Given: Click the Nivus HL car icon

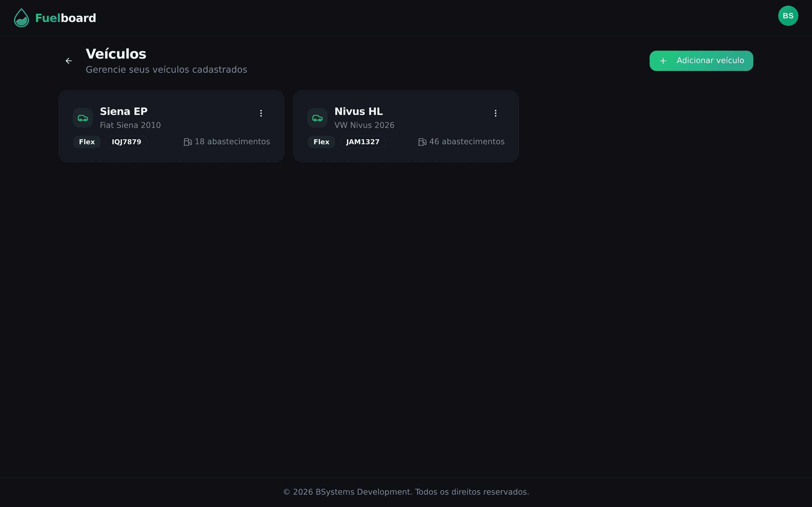Looking at the screenshot, I should [x=317, y=118].
